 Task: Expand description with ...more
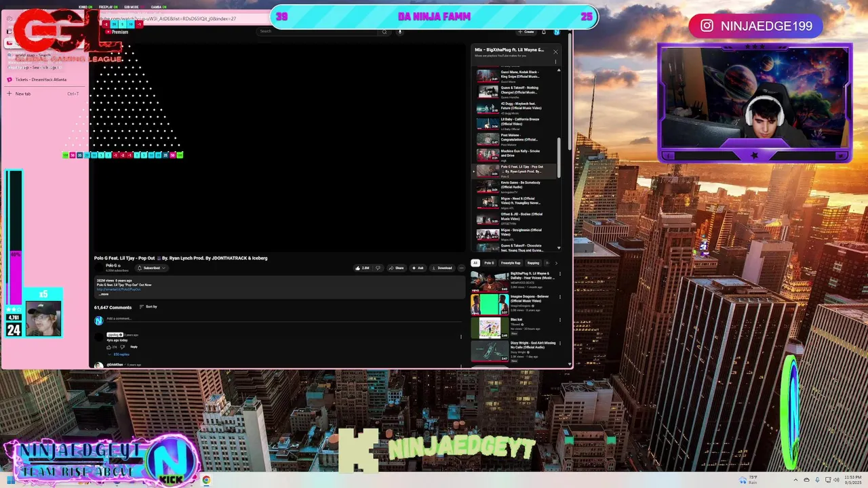tap(103, 294)
